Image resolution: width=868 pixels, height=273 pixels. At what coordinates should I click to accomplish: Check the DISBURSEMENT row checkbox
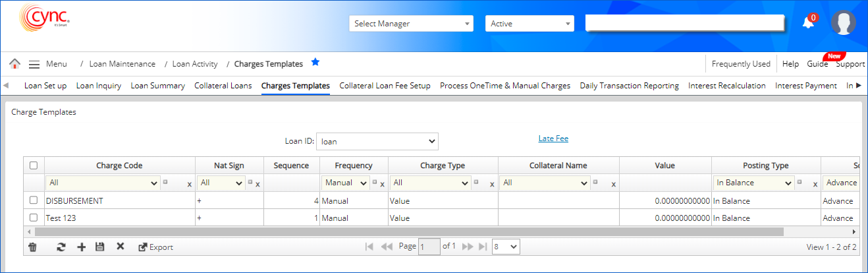(34, 200)
